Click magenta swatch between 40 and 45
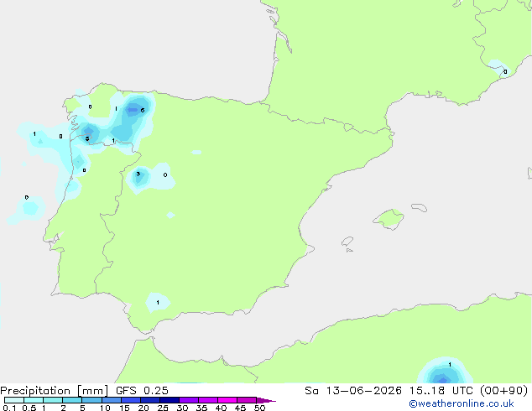The image size is (532, 411). [x=227, y=400]
